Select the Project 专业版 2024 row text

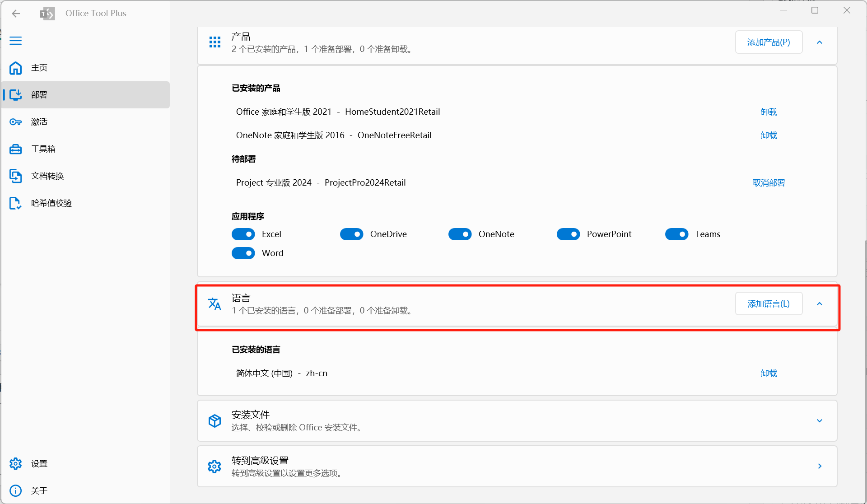click(321, 183)
